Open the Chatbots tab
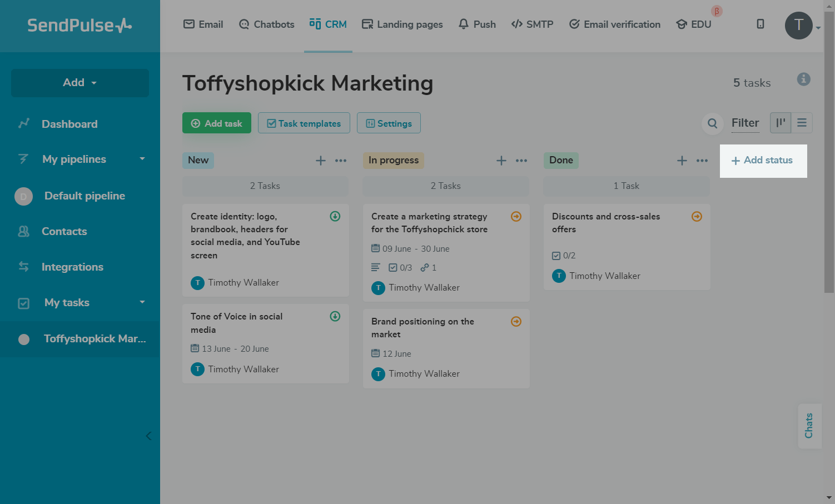Viewport: 835px width, 504px height. coord(266,24)
